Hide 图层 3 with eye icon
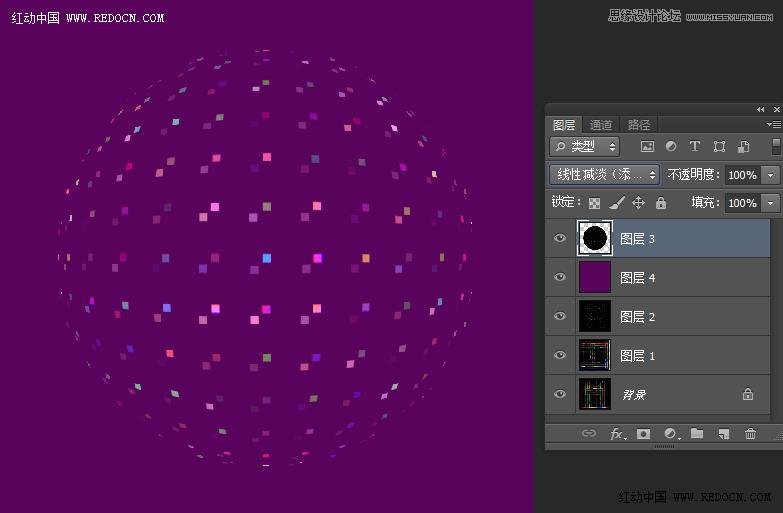 (560, 238)
